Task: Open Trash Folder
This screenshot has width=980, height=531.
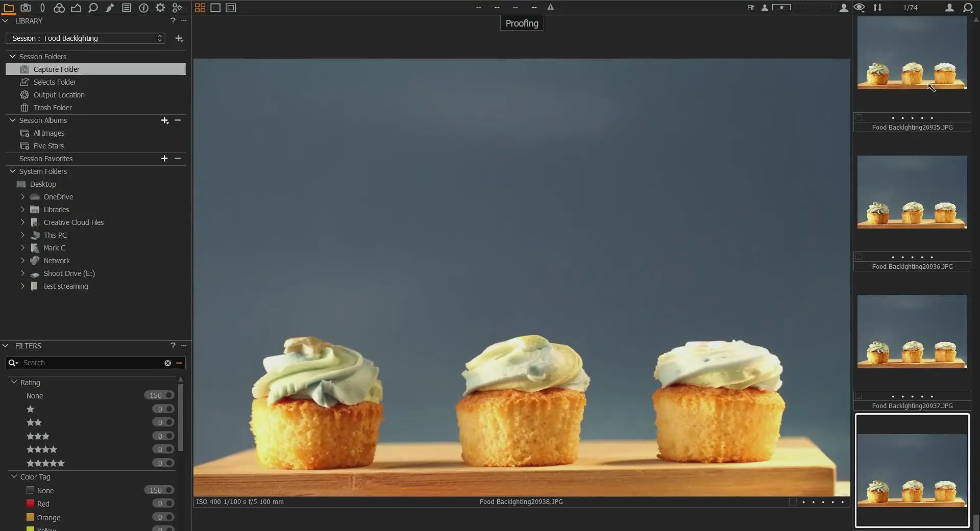Action: pyautogui.click(x=95, y=108)
